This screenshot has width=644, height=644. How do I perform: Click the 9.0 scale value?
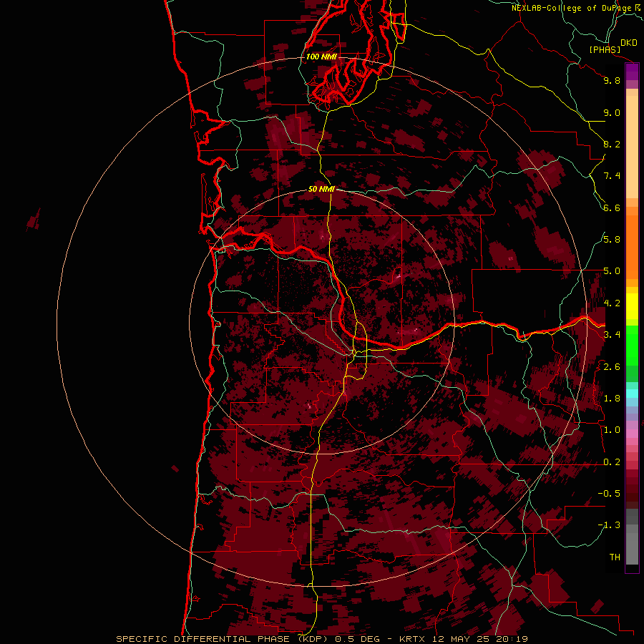click(x=612, y=112)
